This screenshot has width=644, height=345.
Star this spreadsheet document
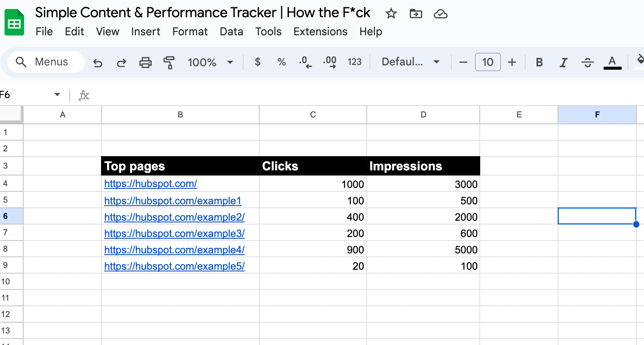[391, 14]
